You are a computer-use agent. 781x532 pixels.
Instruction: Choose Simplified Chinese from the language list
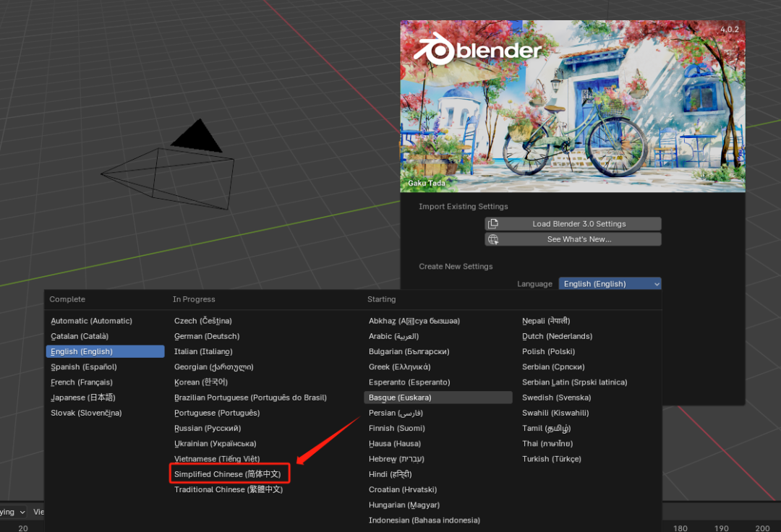click(x=228, y=474)
